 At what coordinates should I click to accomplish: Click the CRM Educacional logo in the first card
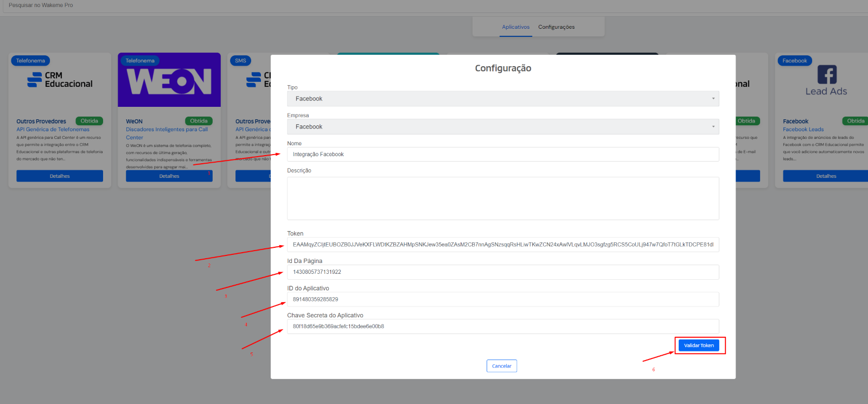click(60, 80)
